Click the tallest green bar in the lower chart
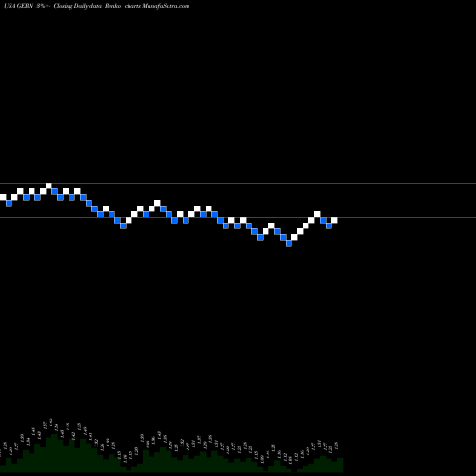The image size is (476, 476). coord(54,453)
